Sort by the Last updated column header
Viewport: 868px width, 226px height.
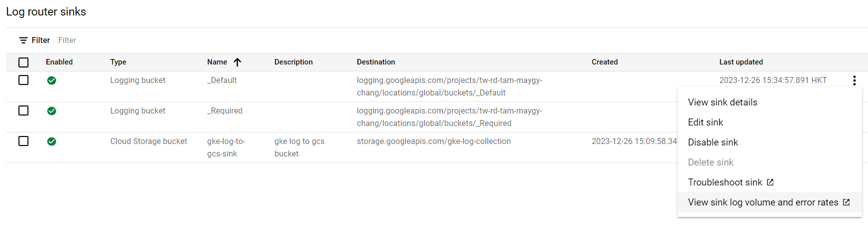pyautogui.click(x=741, y=62)
